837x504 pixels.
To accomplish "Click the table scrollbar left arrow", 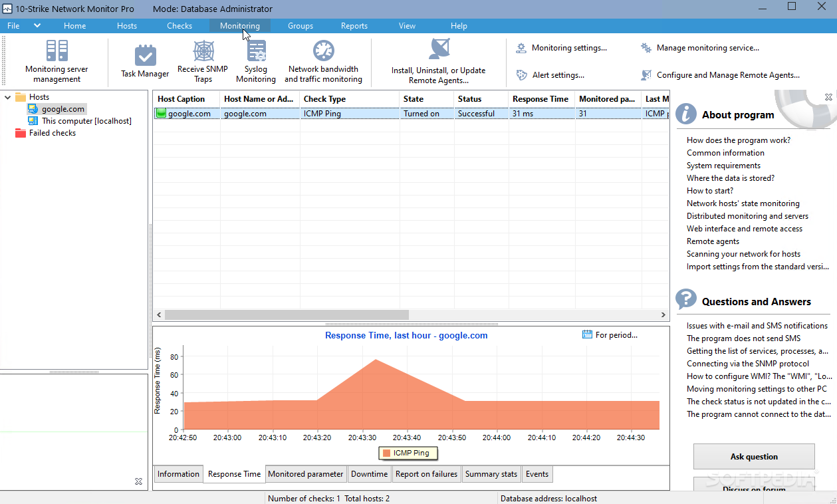I will (x=159, y=315).
